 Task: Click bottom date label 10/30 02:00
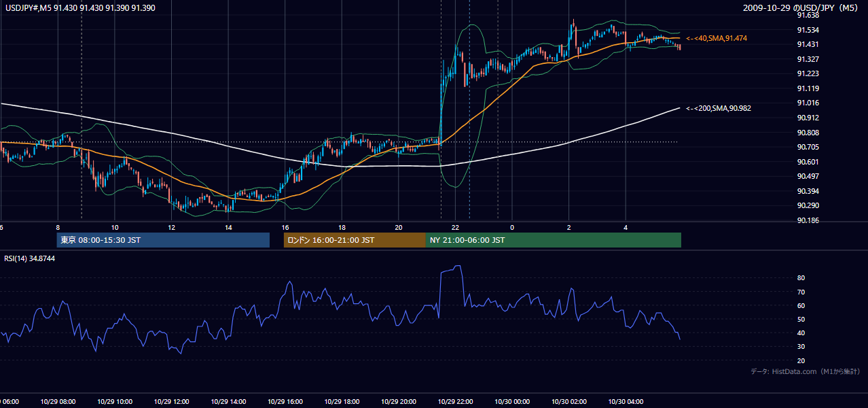click(x=569, y=402)
